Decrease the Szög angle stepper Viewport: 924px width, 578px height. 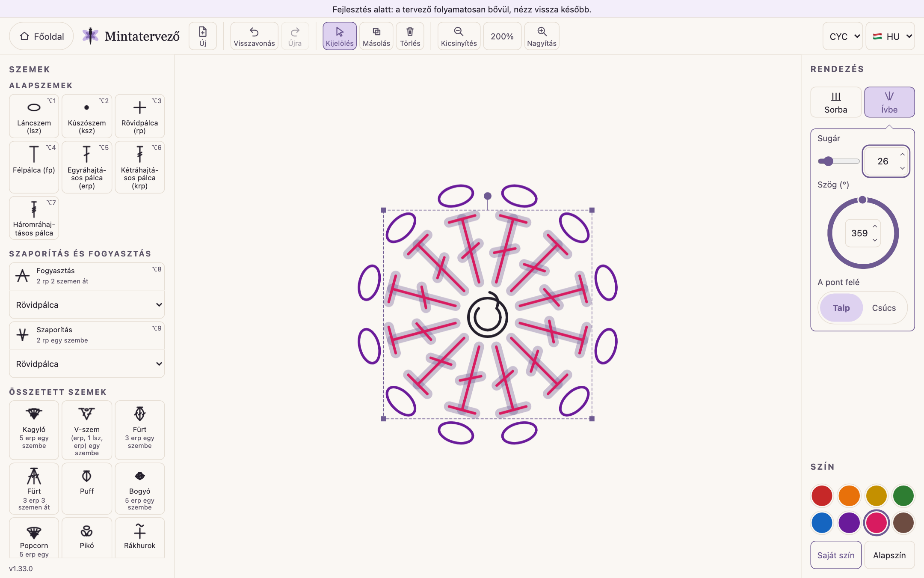[875, 240]
